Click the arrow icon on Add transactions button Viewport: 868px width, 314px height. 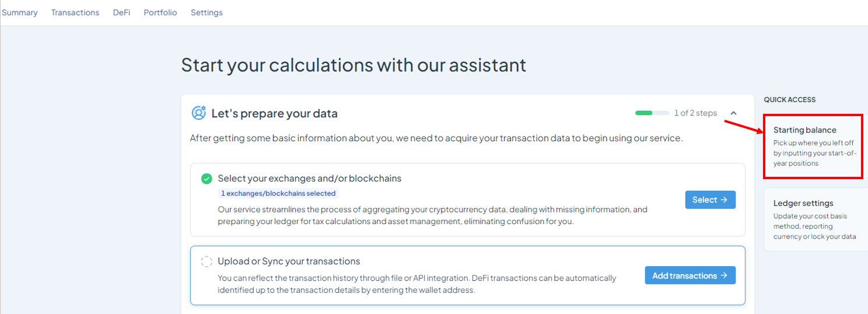point(724,275)
